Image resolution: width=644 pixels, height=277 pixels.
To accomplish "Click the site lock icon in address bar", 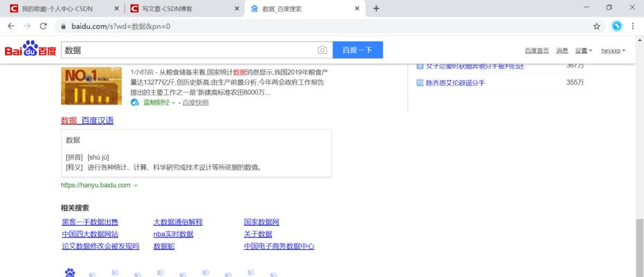I will [63, 27].
